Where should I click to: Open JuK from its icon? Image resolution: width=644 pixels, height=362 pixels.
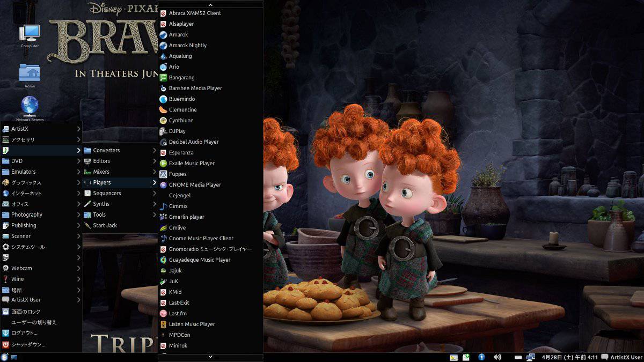164,281
